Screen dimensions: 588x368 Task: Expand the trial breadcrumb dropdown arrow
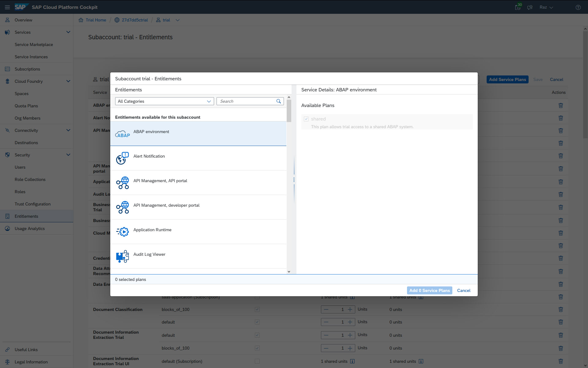[178, 20]
